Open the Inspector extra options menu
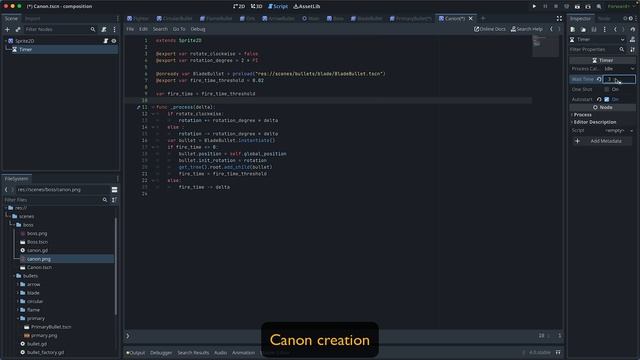Image resolution: width=640 pixels, height=360 pixels. 604,29
